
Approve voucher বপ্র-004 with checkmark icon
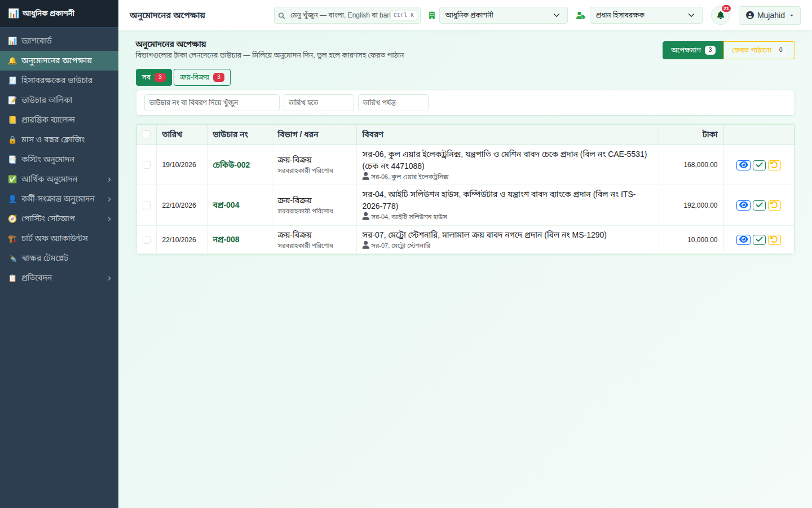pos(759,205)
